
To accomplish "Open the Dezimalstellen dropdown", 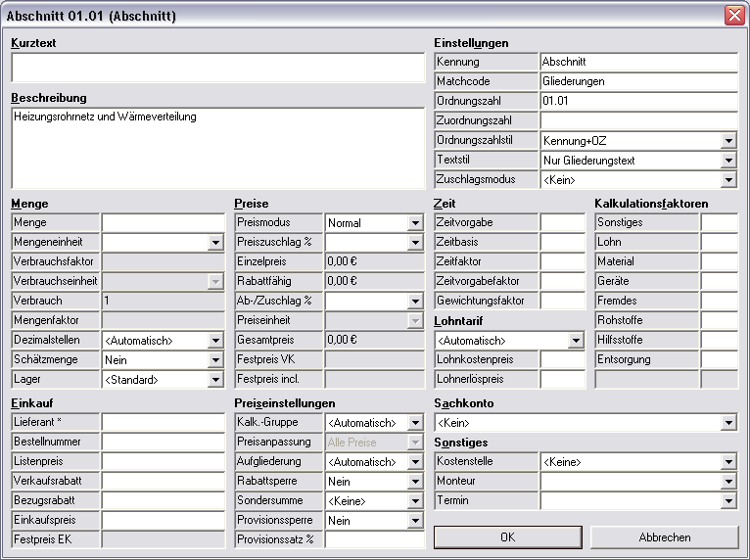I will click(x=215, y=340).
